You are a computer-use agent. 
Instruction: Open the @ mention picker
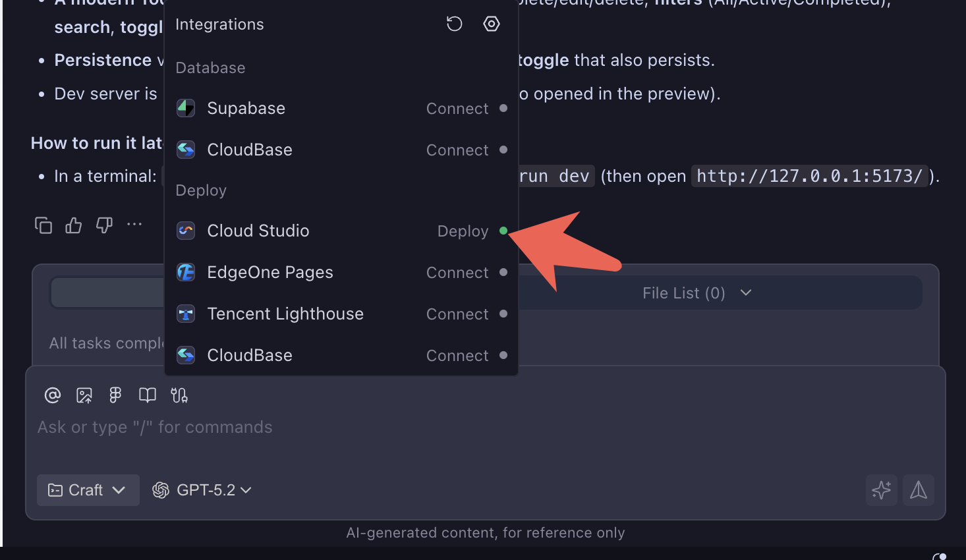(x=52, y=395)
